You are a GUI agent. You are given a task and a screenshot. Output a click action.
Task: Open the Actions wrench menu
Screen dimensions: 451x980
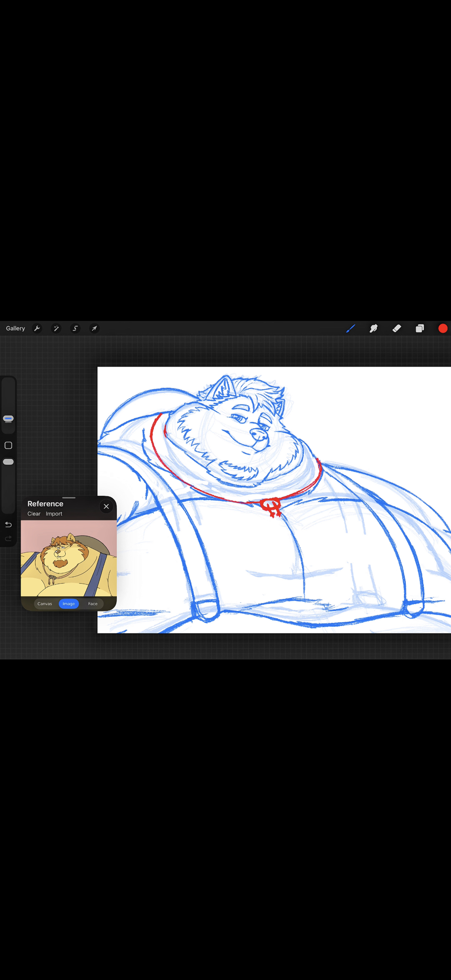[37, 328]
